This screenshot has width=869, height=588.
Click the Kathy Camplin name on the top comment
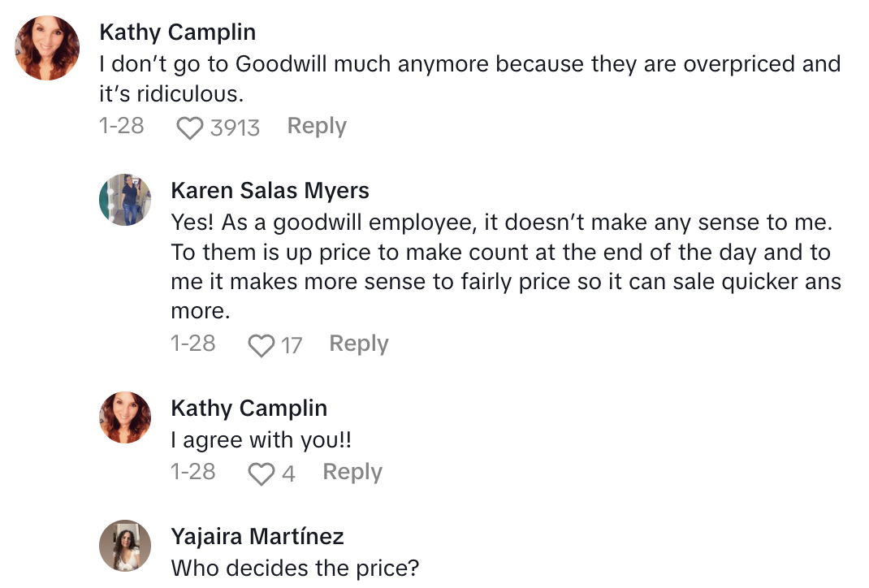click(x=177, y=32)
